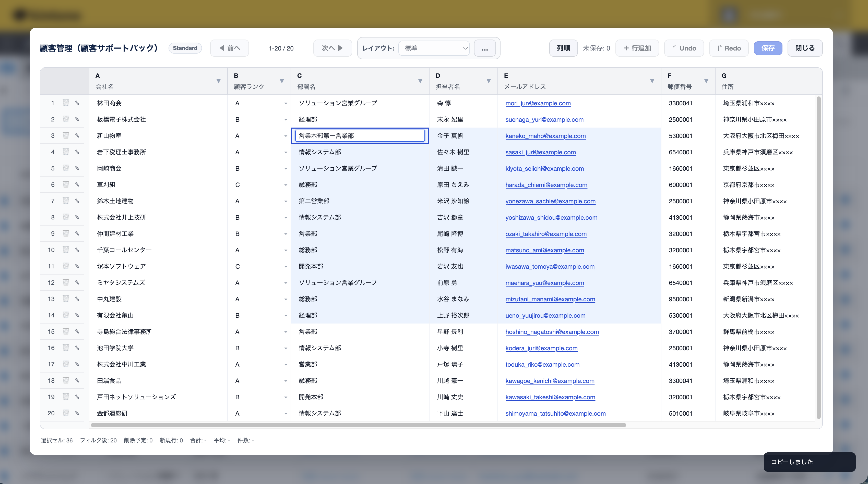868x484 pixels.
Task: Click pencil icon on row 17
Action: pyautogui.click(x=77, y=364)
